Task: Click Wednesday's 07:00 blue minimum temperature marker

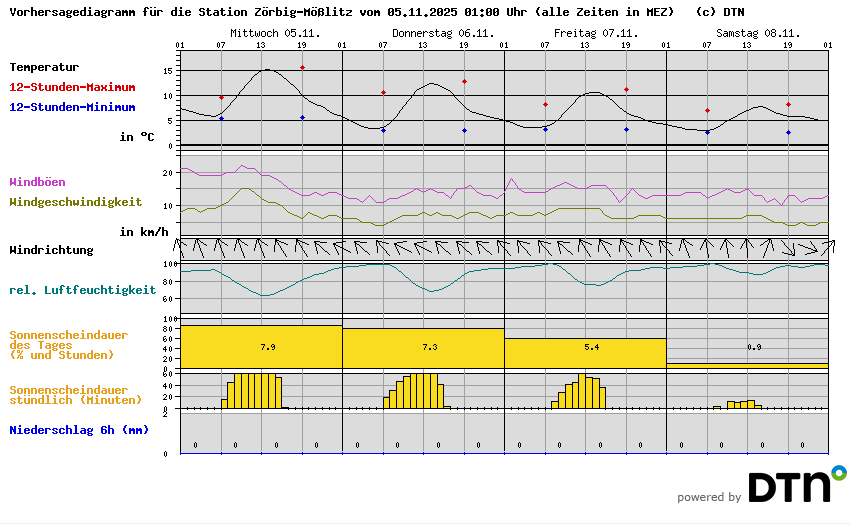Action: (221, 118)
